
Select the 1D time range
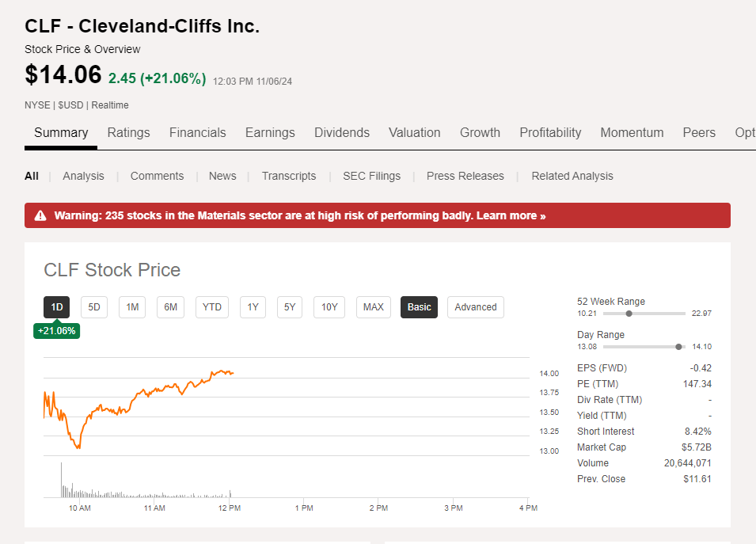55,306
